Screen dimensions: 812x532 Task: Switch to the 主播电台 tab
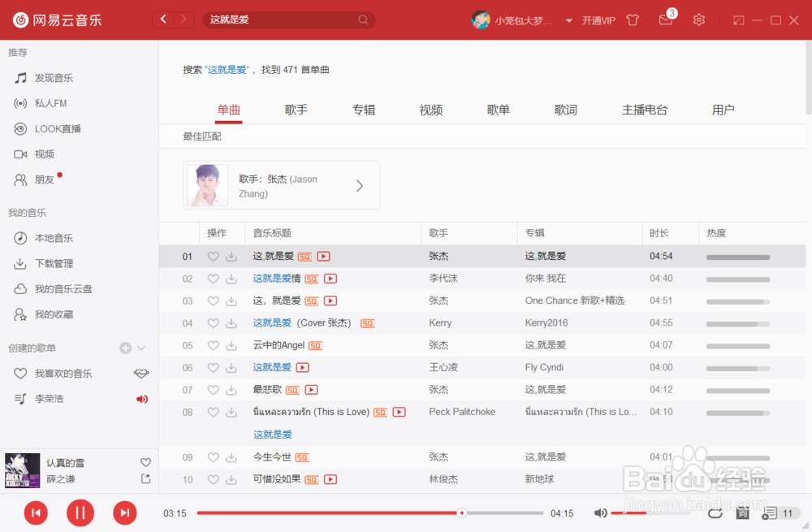pyautogui.click(x=645, y=110)
